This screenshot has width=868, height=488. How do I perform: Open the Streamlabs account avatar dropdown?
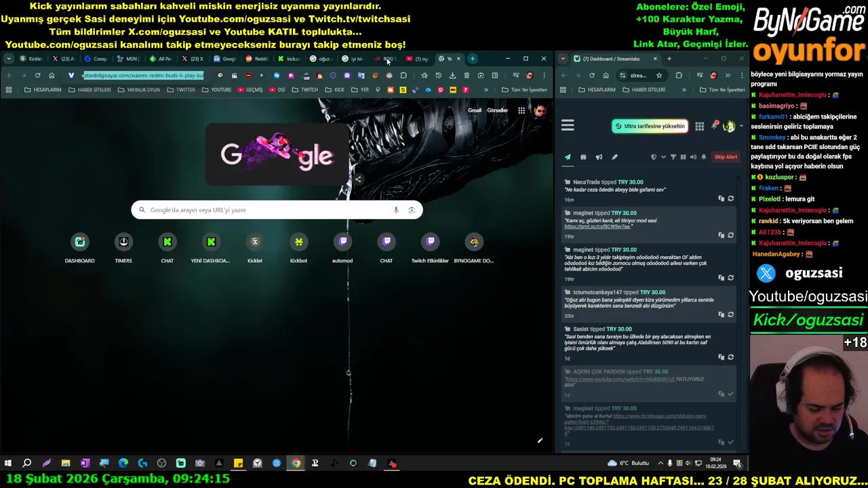click(x=732, y=126)
